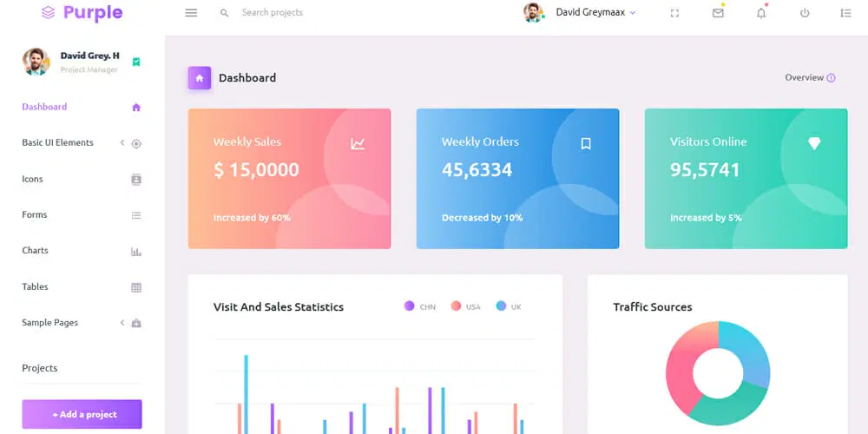Click the 95,5741 visitors value
This screenshot has width=868, height=434.
point(705,169)
